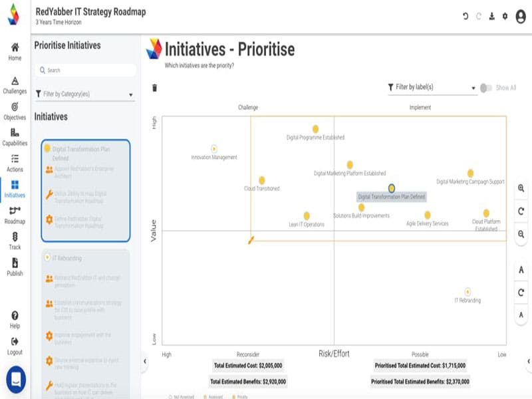Image resolution: width=532 pixels, height=399 pixels.
Task: Zoom in on the chart
Action: pyautogui.click(x=521, y=188)
